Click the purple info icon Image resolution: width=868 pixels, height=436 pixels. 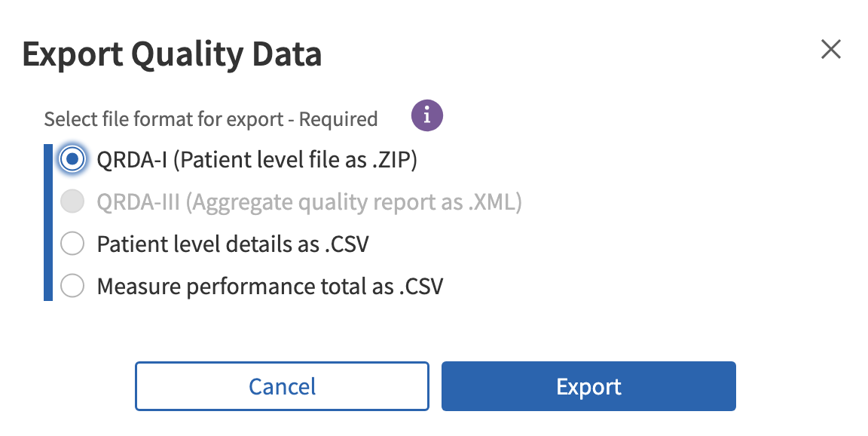[426, 116]
